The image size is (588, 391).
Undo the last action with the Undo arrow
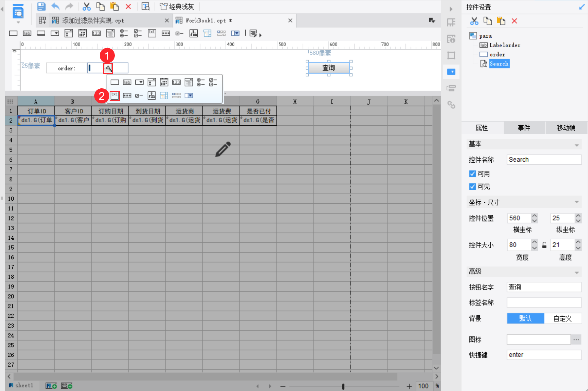pos(56,7)
